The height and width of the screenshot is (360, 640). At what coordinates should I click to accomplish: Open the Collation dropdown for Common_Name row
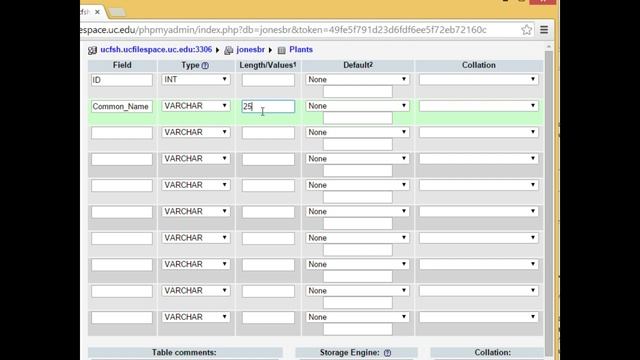pos(478,106)
